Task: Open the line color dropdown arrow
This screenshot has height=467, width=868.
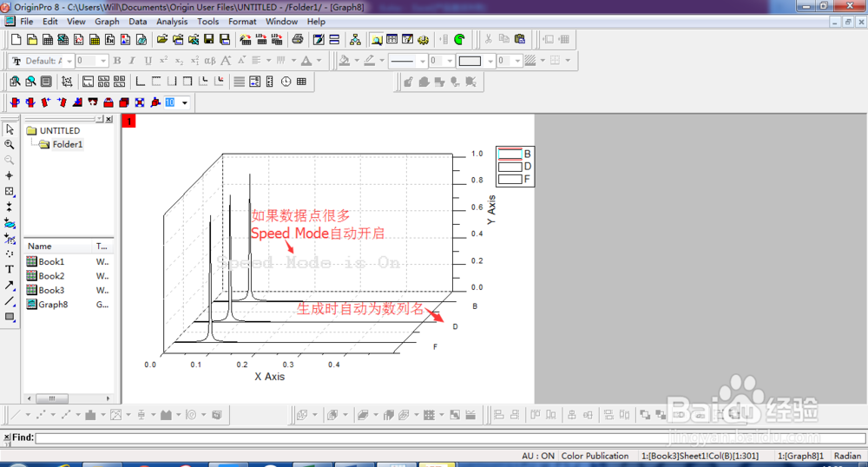Action: point(382,60)
